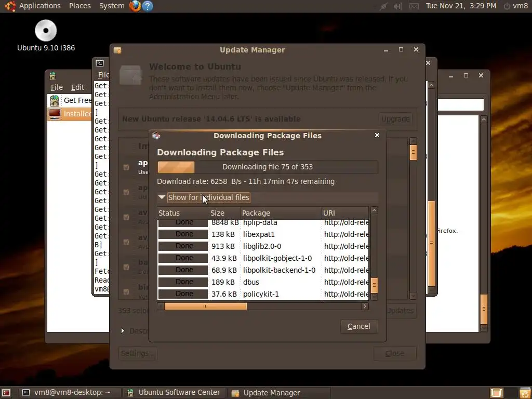The image size is (532, 399).
Task: Switch to Ubuntu Software Center taskbar item
Action: pos(174,393)
